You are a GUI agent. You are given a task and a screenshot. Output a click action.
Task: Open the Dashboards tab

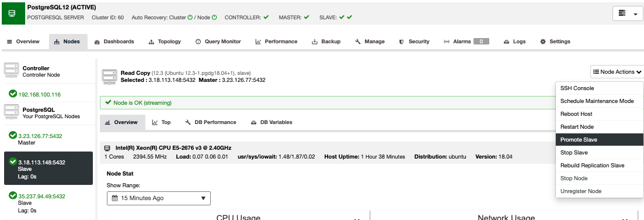coord(114,42)
